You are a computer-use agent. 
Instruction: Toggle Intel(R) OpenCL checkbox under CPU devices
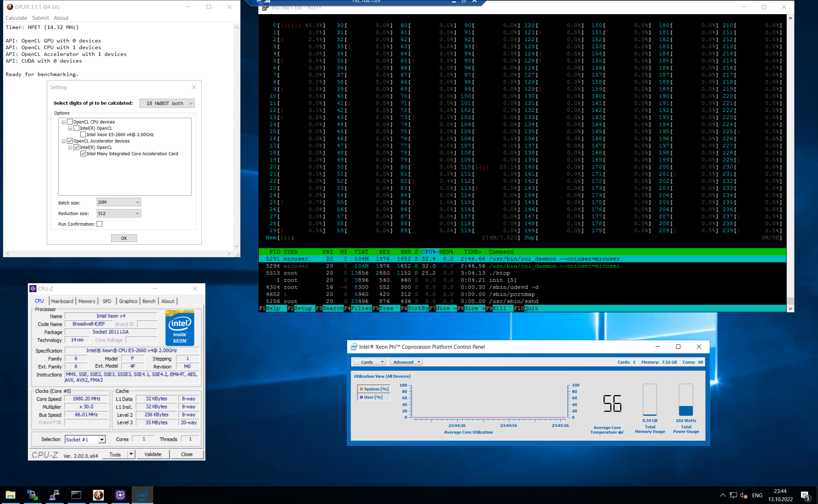tap(76, 128)
